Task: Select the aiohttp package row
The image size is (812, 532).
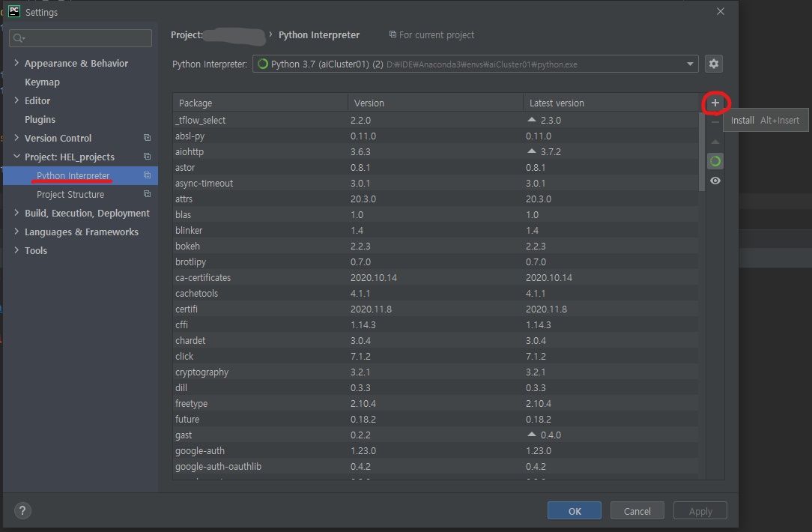Action: coord(435,152)
